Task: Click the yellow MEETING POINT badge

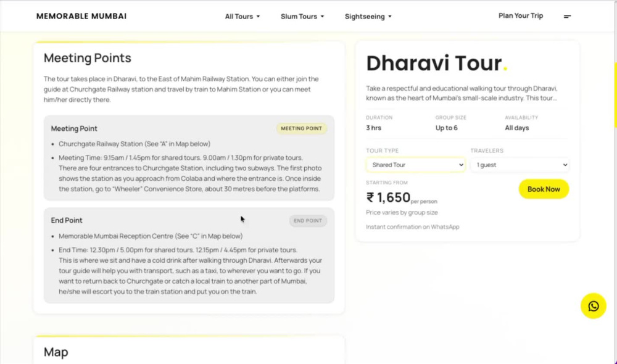Action: [302, 128]
